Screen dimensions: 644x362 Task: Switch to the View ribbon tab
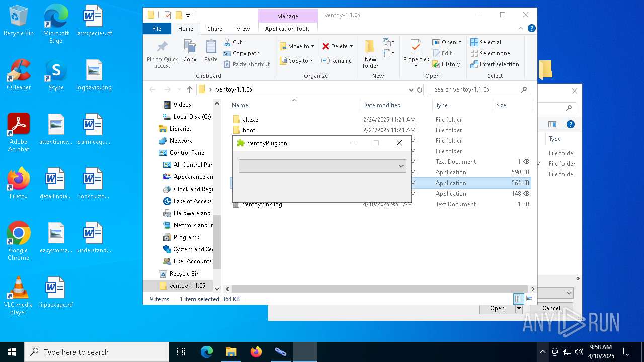coord(243,29)
